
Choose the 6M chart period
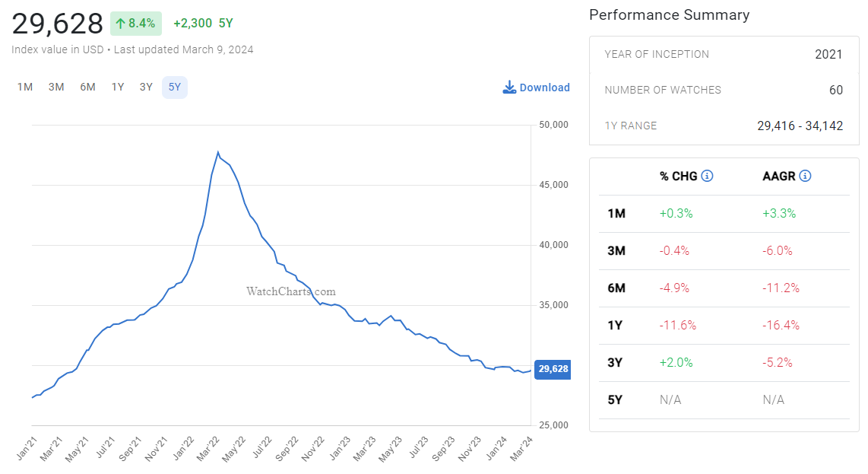click(87, 87)
